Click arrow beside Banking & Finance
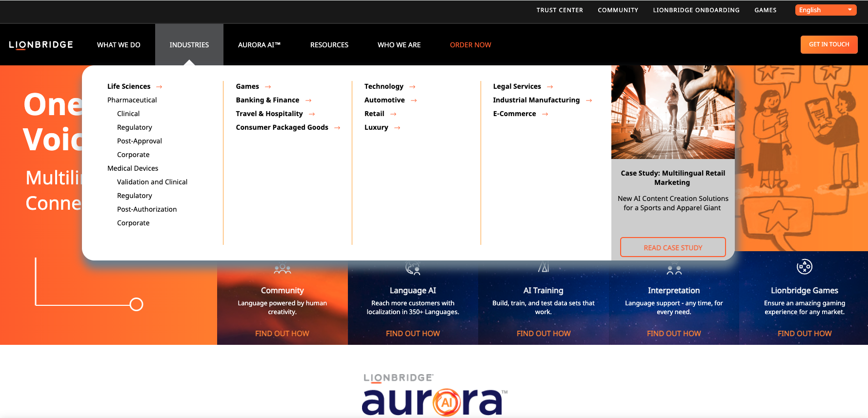868x418 pixels. pos(308,100)
